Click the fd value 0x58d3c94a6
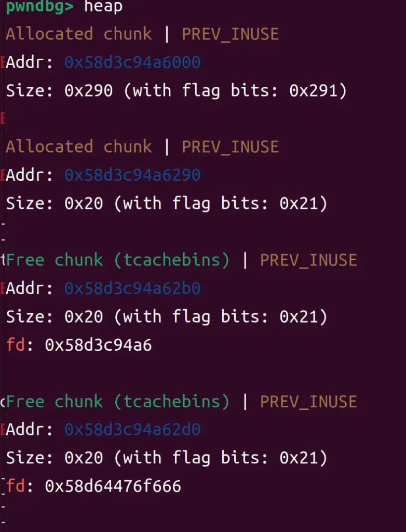Viewport: 406px width, 532px height. tap(98, 345)
